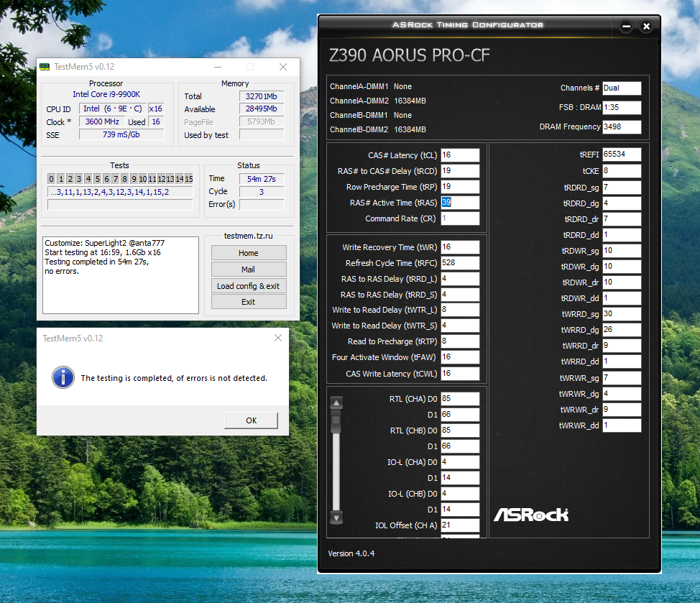
Task: Close the TestMem5 completion dialog
Action: (277, 338)
